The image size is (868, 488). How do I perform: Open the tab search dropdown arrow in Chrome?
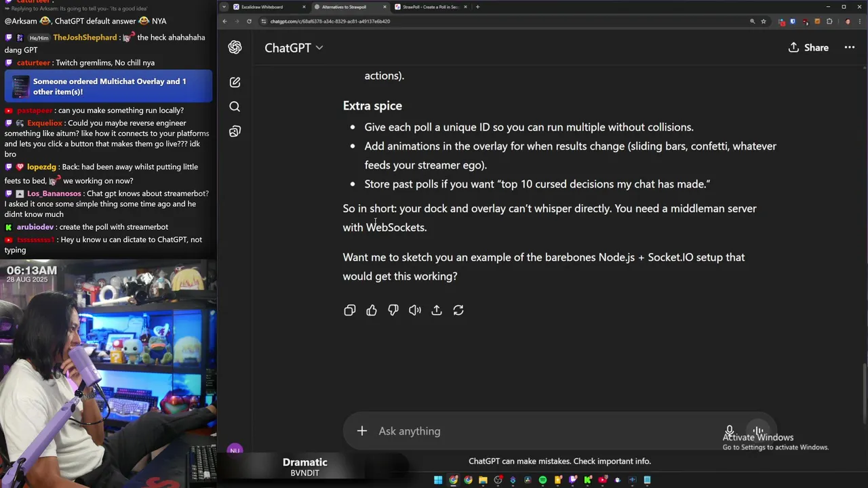coord(224,7)
